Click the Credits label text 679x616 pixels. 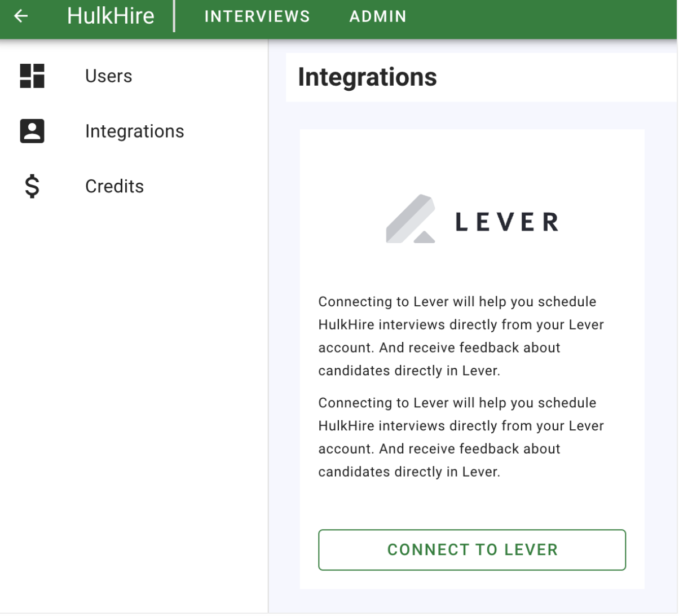coord(114,186)
